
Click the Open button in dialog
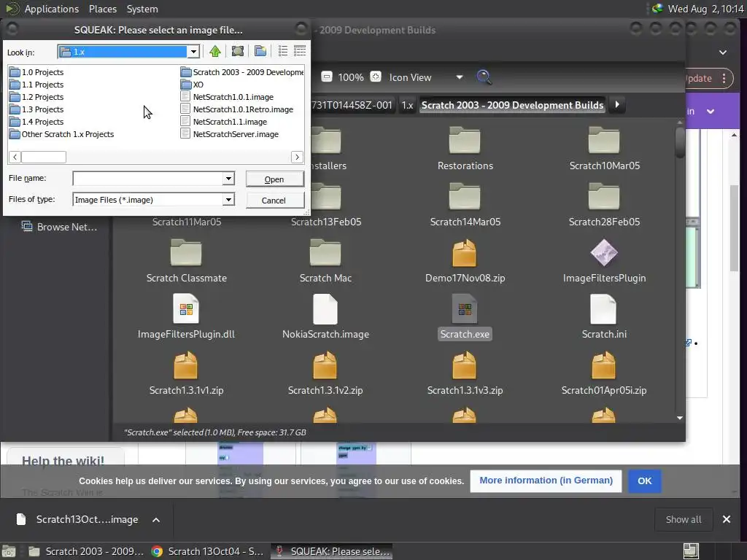click(x=274, y=179)
